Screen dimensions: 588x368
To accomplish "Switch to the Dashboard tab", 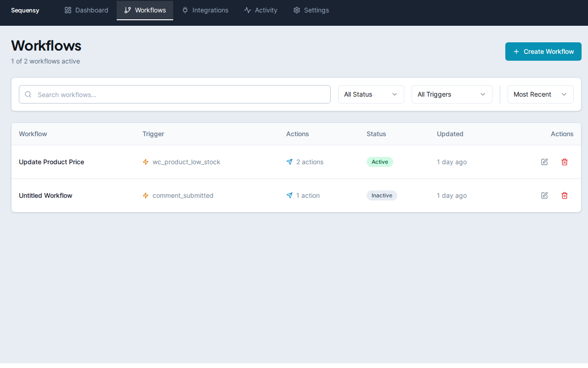I will [86, 10].
